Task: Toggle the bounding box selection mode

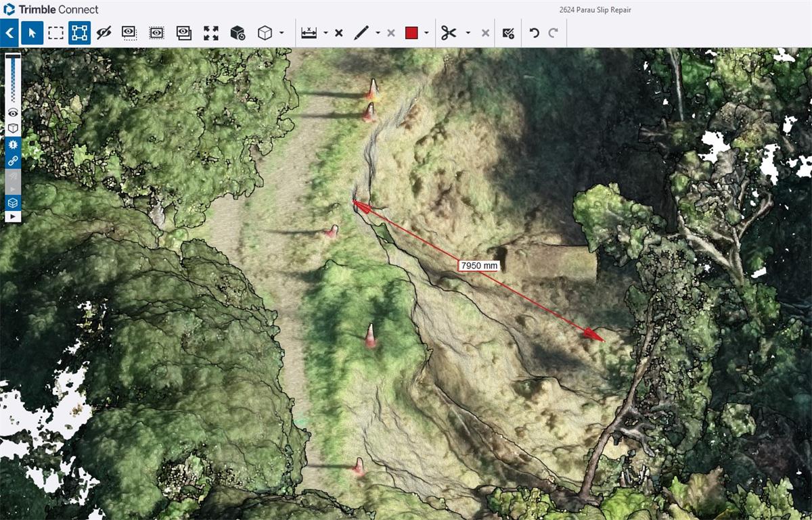Action: (x=79, y=32)
